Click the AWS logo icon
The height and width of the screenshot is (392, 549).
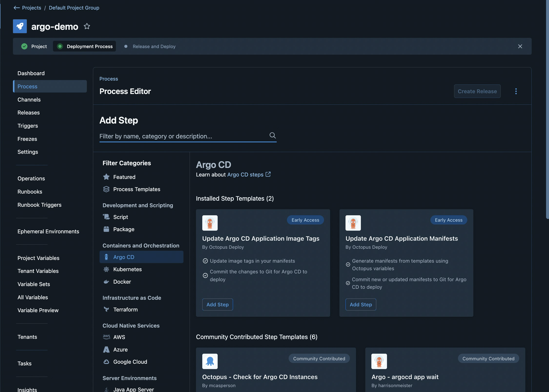pos(106,337)
